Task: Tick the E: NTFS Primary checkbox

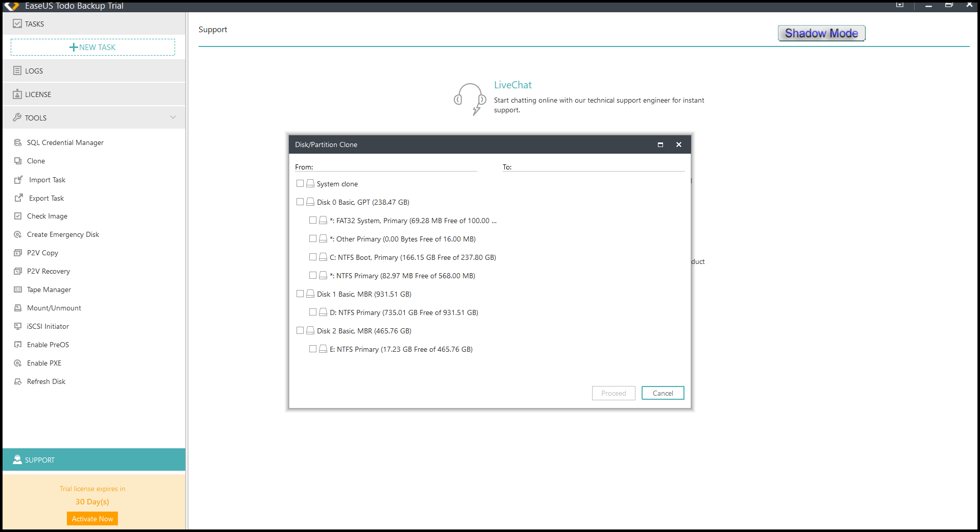Action: pos(313,349)
